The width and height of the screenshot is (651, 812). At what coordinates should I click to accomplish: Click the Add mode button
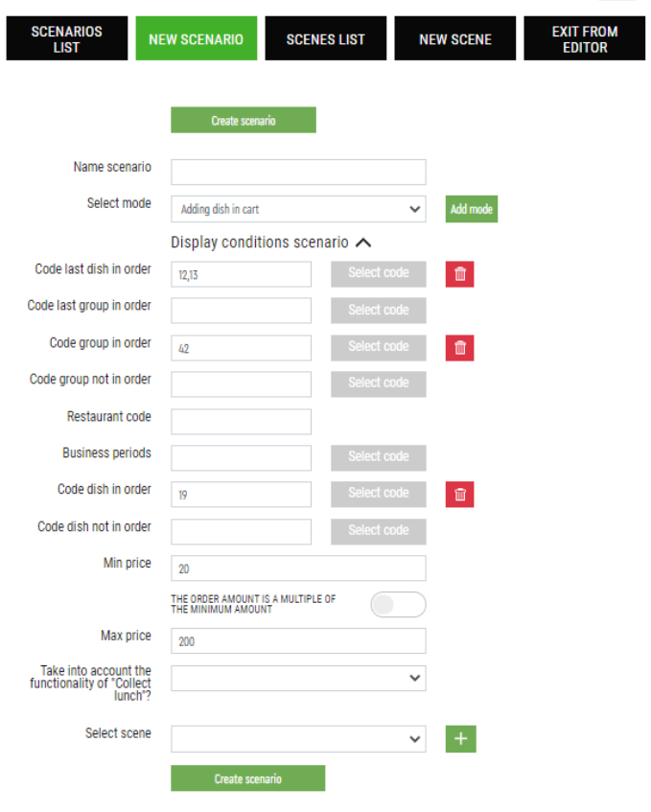pos(472,209)
